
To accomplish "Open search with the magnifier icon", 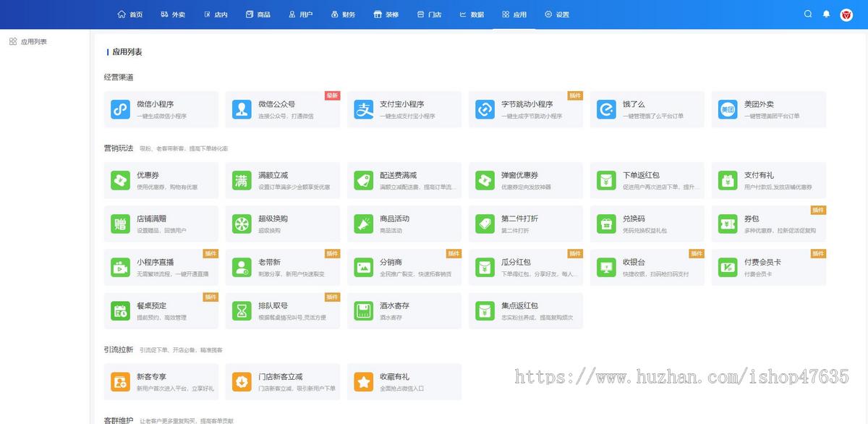I will [808, 14].
